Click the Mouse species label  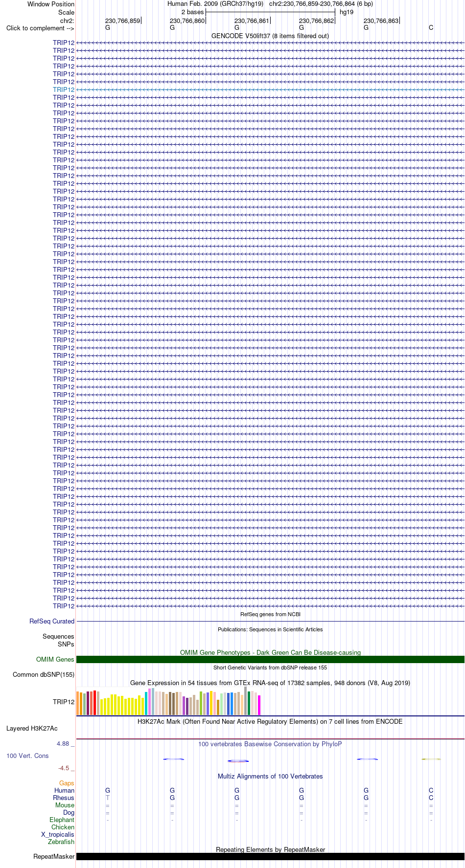coord(65,805)
